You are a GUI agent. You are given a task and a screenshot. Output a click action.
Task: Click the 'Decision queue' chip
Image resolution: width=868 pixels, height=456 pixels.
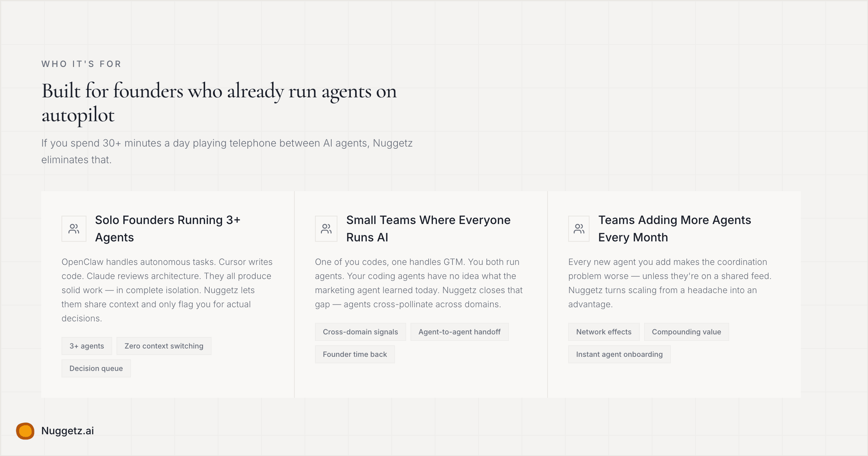pos(96,368)
